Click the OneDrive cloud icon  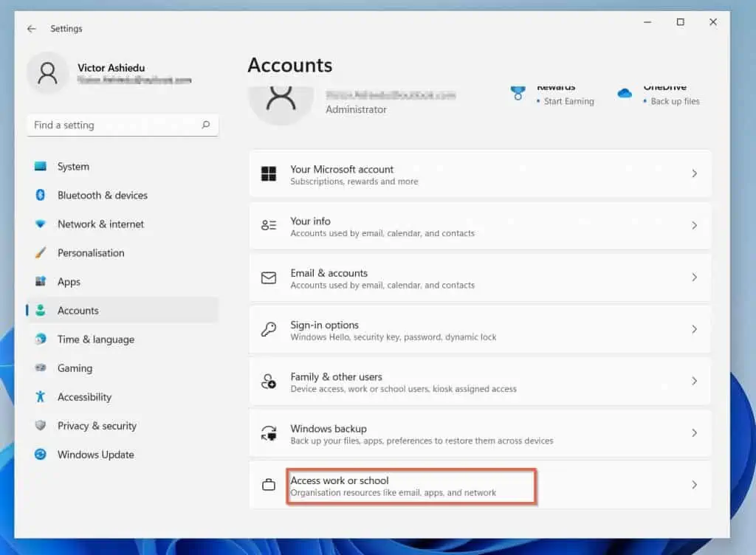tap(624, 94)
